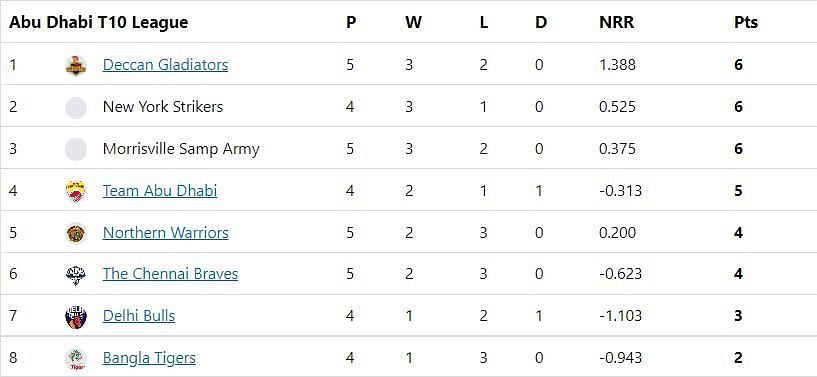Open the Bangla Tigers team link
Screen dimensions: 817x377
pyautogui.click(x=149, y=358)
